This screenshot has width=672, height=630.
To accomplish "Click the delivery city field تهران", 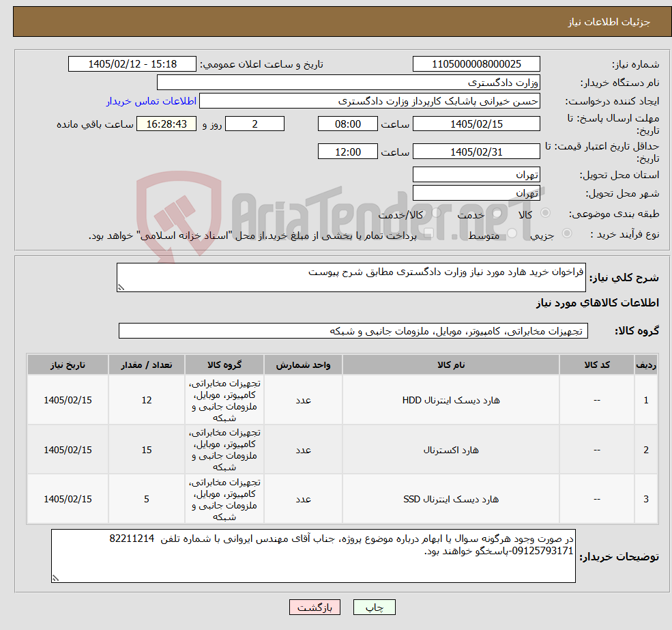I will pyautogui.click(x=476, y=193).
